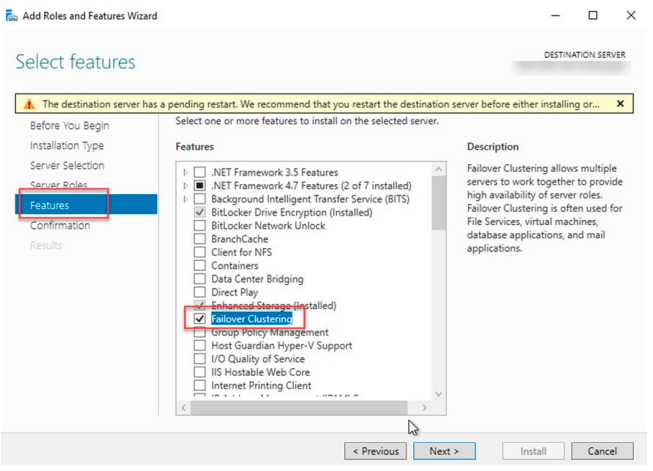Image resolution: width=653 pixels, height=471 pixels.
Task: Select Host Guardian Hyper-V Support label
Action: [282, 346]
